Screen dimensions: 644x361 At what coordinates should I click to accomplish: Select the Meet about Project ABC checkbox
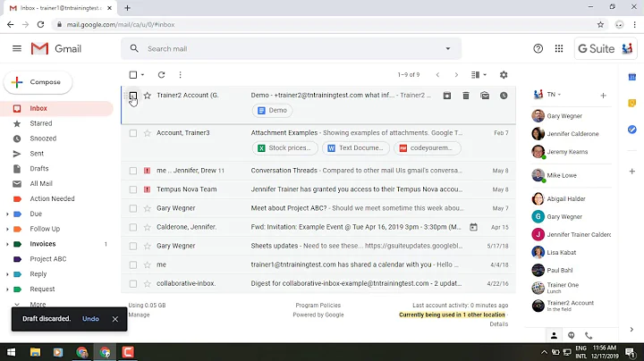[133, 208]
